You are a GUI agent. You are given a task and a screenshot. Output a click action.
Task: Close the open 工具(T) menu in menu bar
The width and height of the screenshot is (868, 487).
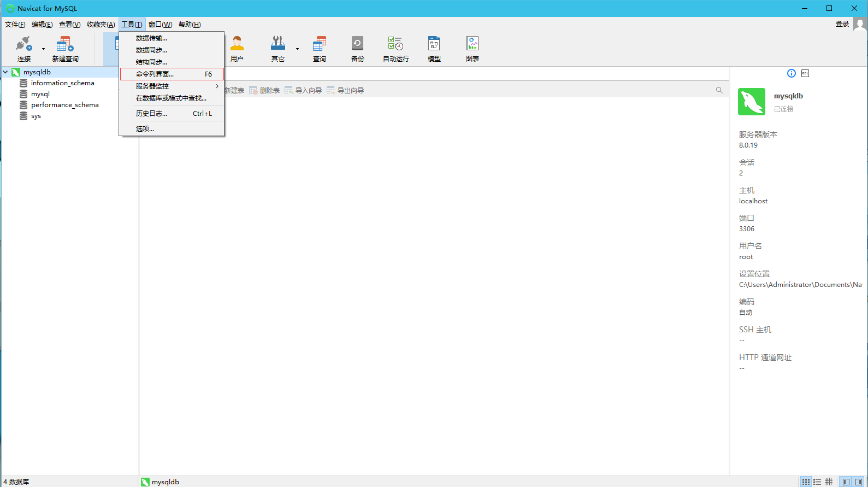click(x=132, y=25)
